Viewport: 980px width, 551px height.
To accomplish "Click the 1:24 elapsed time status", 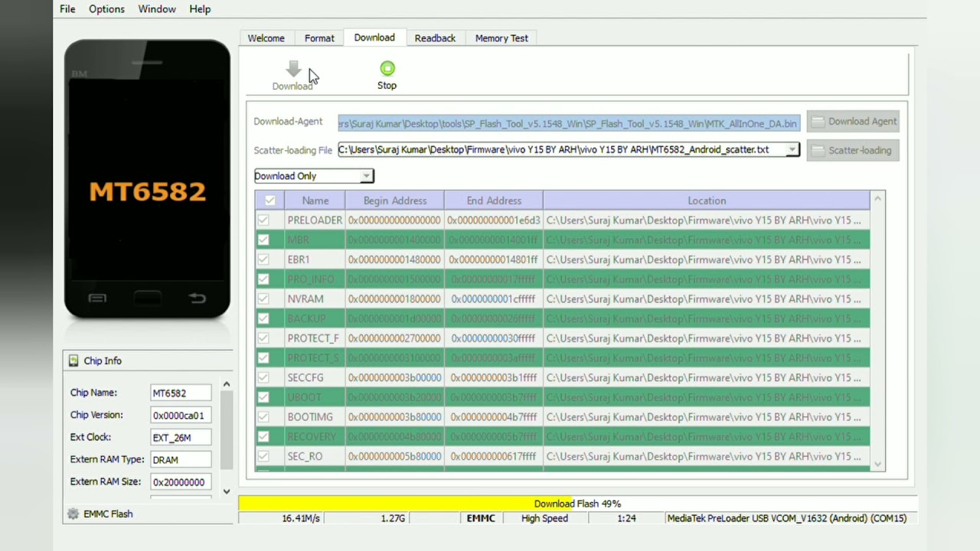I will click(626, 518).
